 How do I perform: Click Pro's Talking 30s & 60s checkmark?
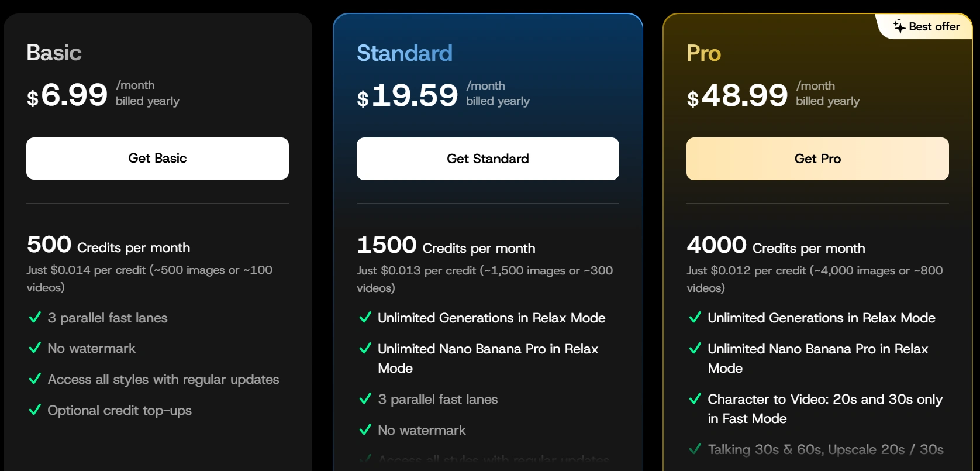click(x=695, y=449)
